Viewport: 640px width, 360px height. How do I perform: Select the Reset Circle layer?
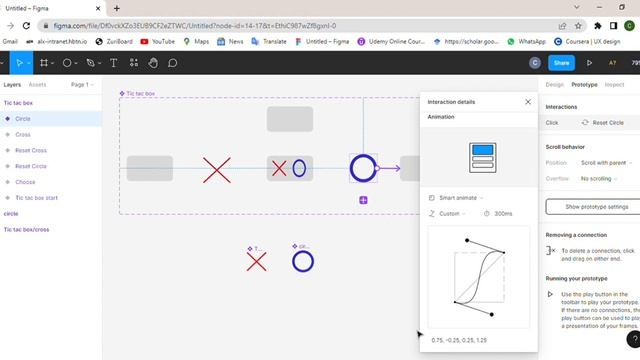point(51,166)
